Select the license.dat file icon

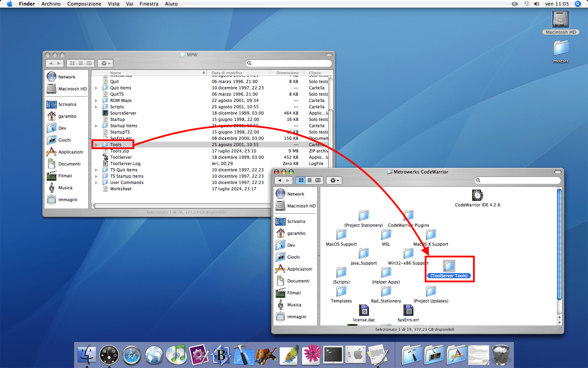pos(364,310)
